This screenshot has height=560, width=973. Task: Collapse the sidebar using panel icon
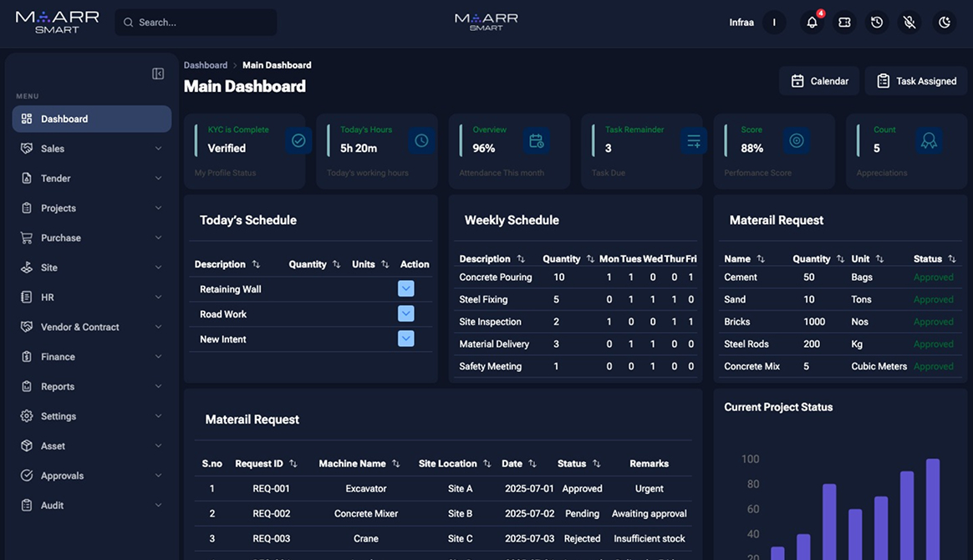tap(158, 74)
